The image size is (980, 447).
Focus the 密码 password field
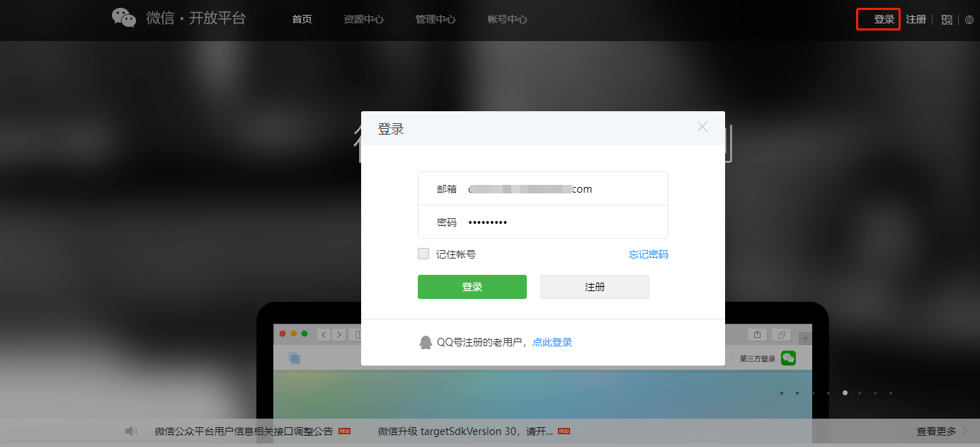543,222
